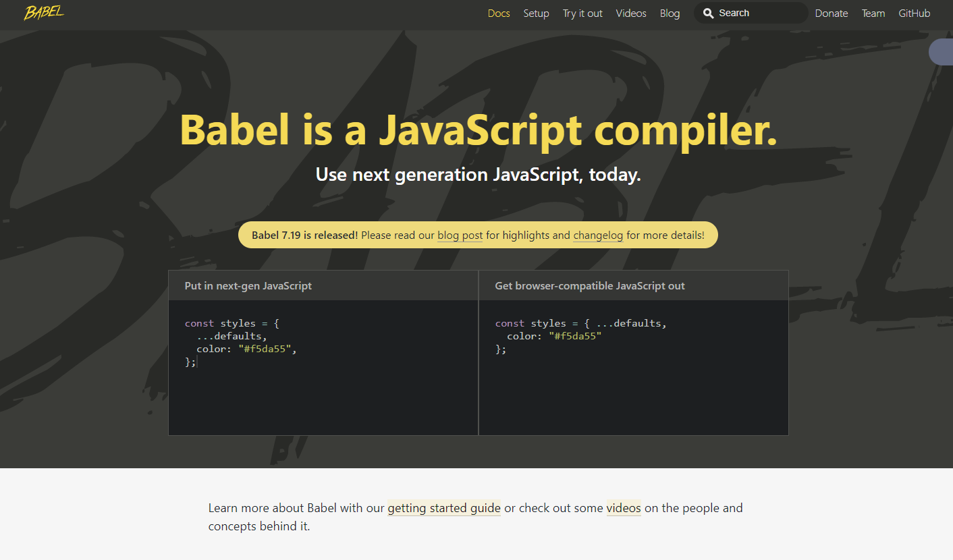This screenshot has height=560, width=953.
Task: Open the GitHub link in header
Action: coord(914,13)
